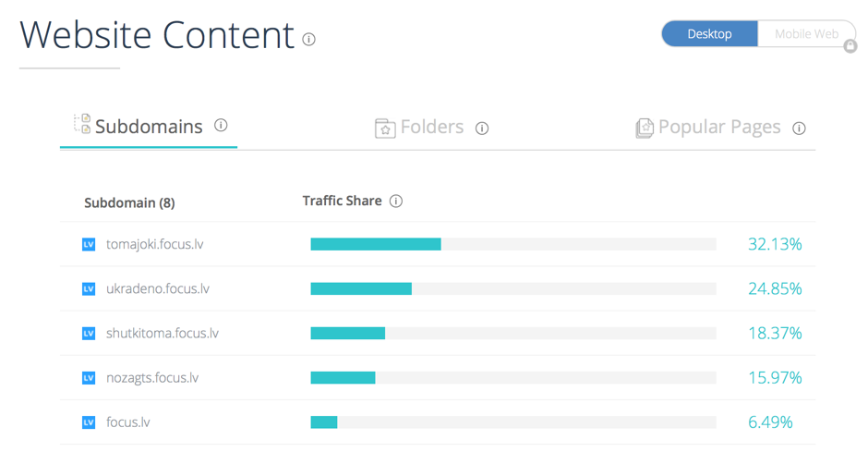This screenshot has height=452, width=868.
Task: Open the Popular Pages tab
Action: click(718, 128)
